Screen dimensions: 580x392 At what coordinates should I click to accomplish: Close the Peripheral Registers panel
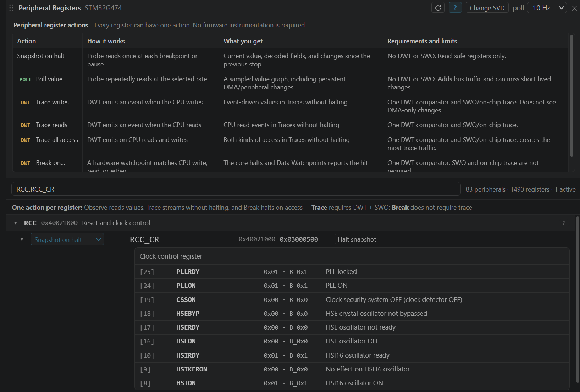pos(574,8)
